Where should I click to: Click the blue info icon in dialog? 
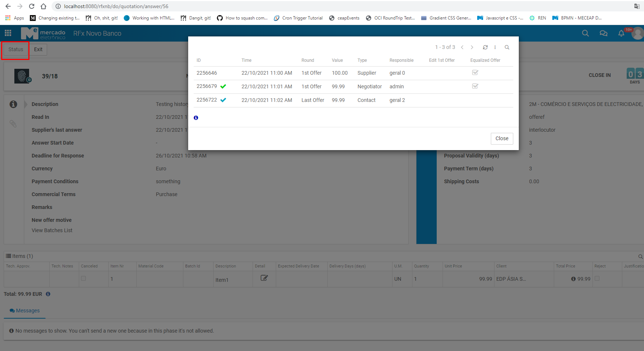click(x=196, y=118)
